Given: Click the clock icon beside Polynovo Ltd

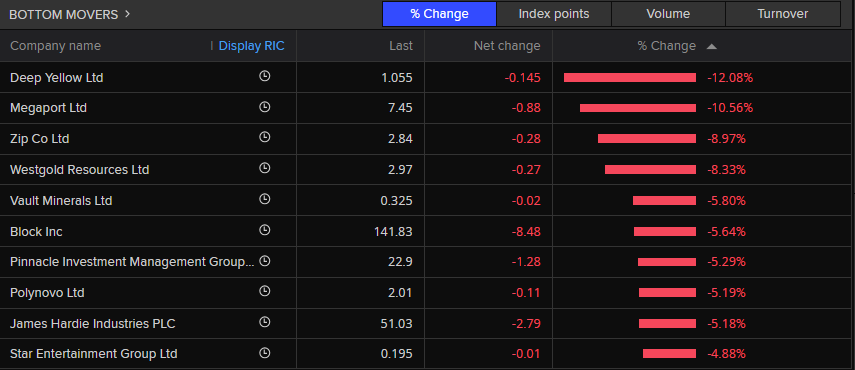Looking at the screenshot, I should click(x=264, y=292).
